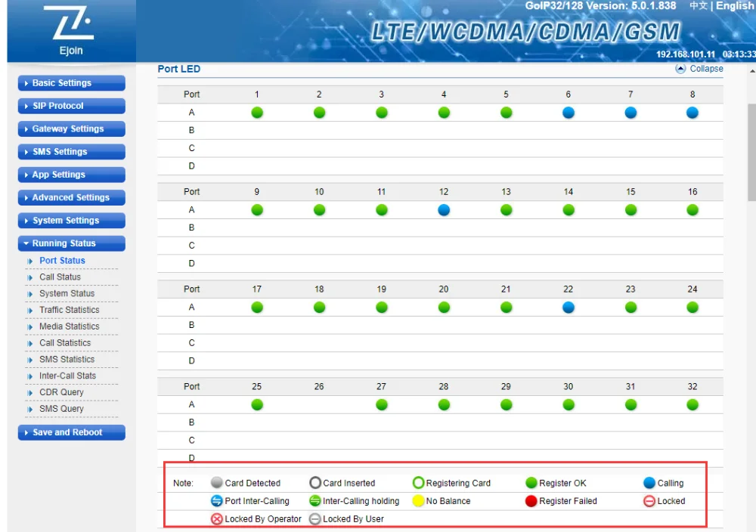Click the blue calling LED for port 6

pyautogui.click(x=569, y=113)
